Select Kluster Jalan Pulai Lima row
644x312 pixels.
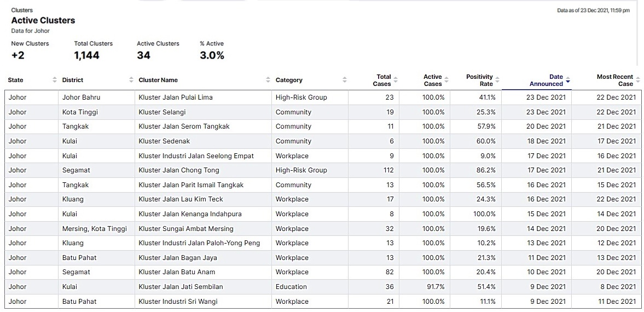(176, 97)
